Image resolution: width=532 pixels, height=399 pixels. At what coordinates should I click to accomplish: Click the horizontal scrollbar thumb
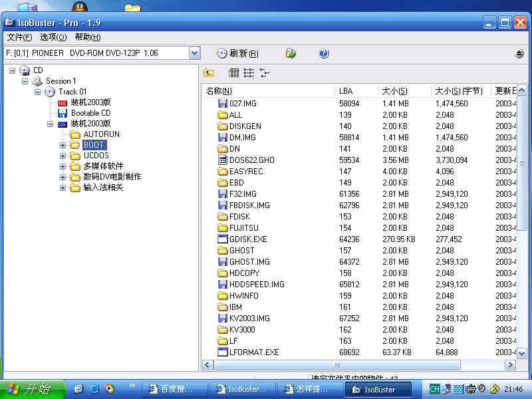tap(337, 365)
